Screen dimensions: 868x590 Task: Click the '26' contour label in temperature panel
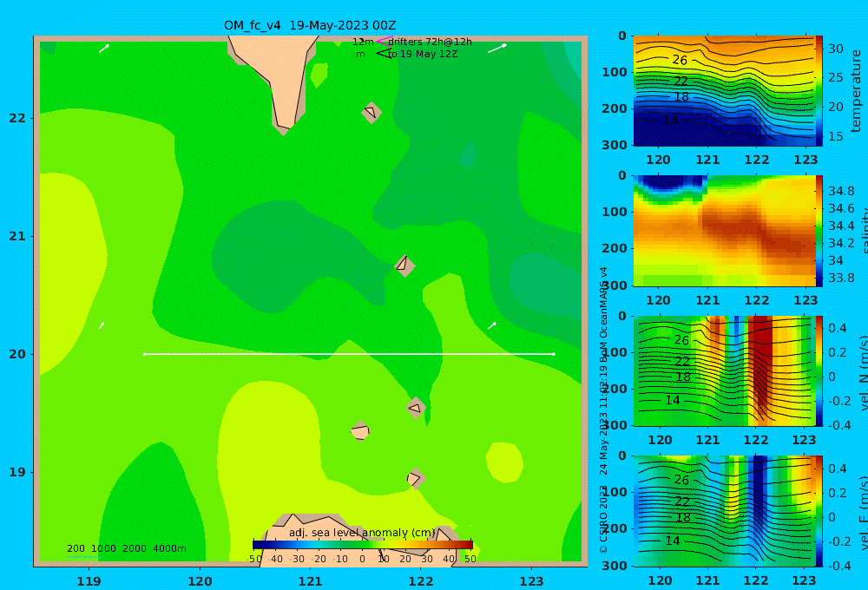[x=680, y=61]
